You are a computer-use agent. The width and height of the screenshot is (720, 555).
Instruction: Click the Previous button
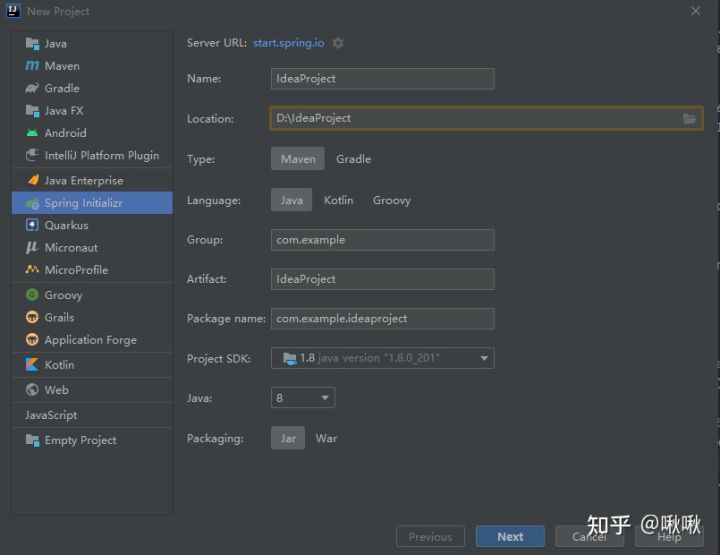(430, 536)
